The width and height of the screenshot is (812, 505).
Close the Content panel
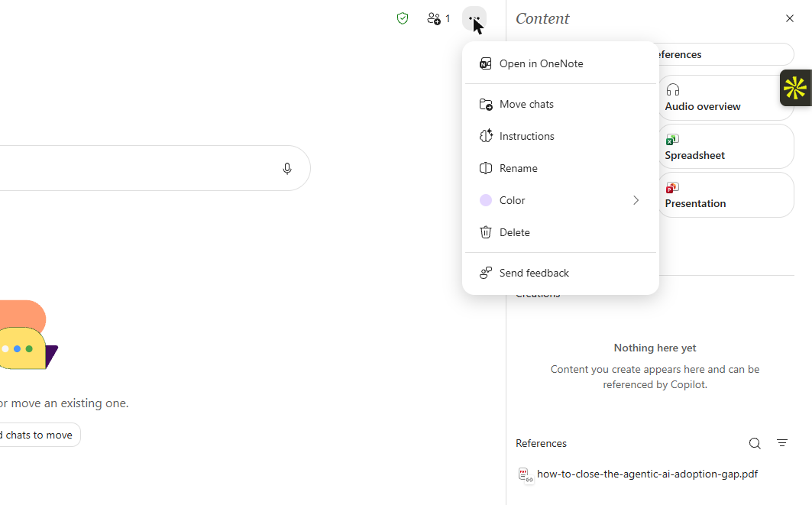[x=789, y=18]
